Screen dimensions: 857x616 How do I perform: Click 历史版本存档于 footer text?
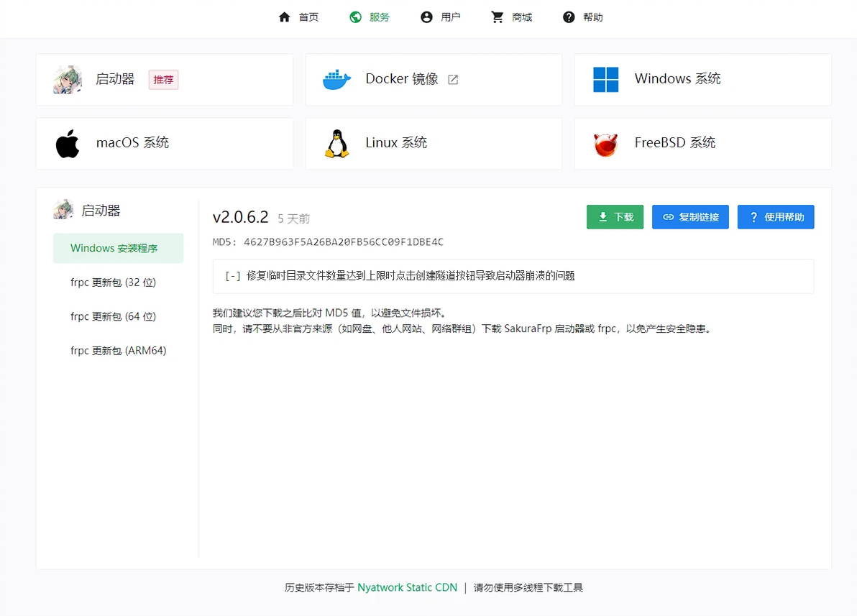320,587
